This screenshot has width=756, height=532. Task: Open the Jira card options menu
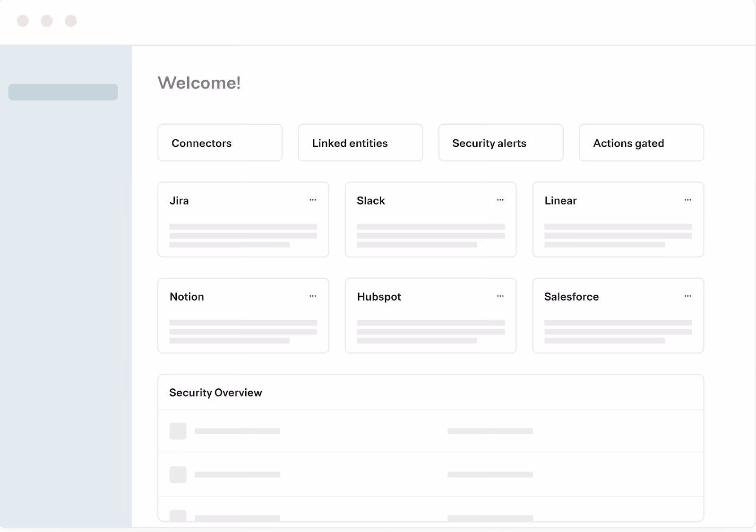coord(313,200)
